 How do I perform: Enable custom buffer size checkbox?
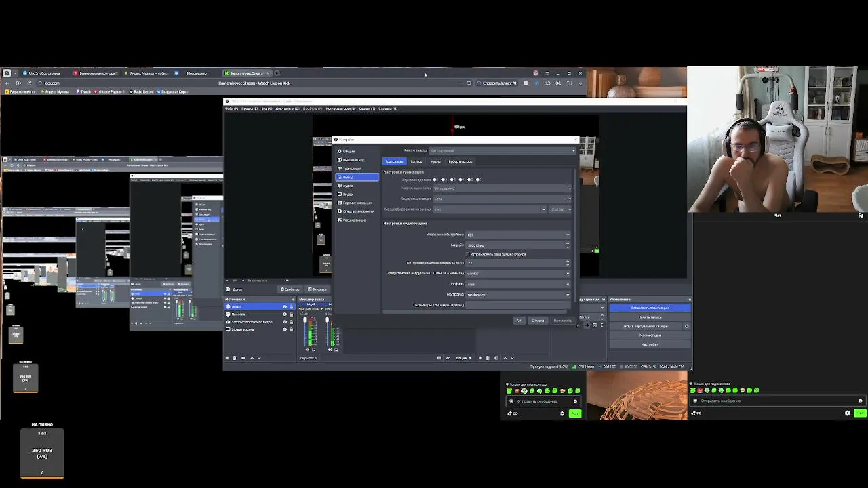(467, 254)
